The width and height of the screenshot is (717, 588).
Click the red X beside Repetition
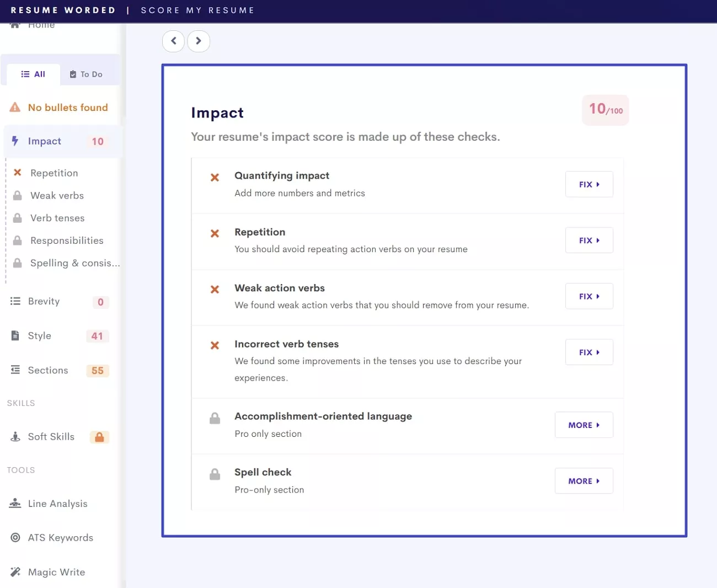(18, 173)
